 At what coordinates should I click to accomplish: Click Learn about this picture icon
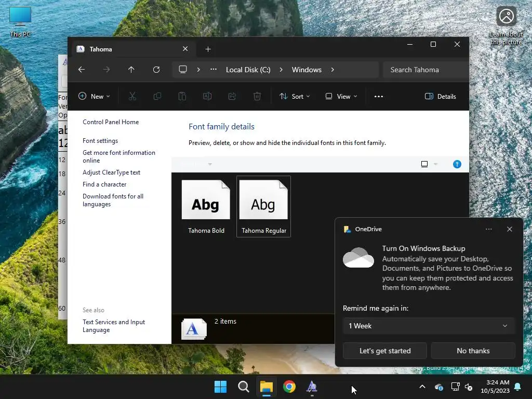coord(506,26)
